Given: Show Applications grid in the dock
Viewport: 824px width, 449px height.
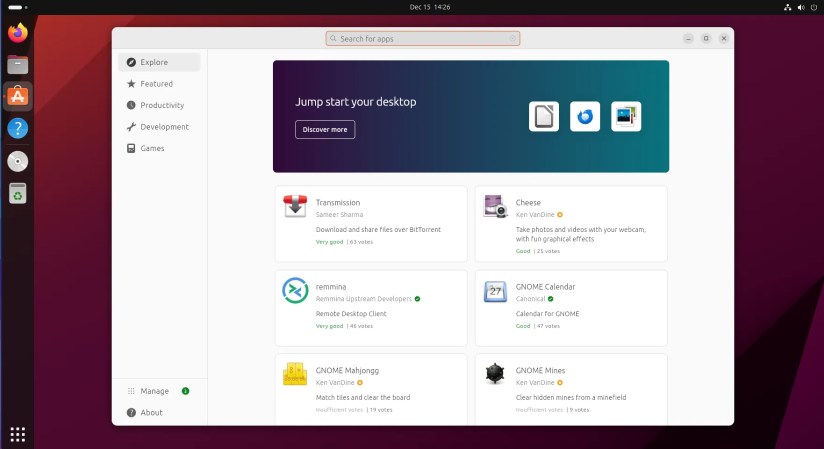Looking at the screenshot, I should [x=18, y=434].
